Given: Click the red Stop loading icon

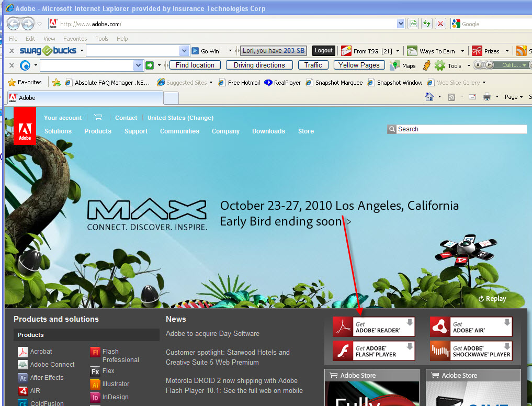Looking at the screenshot, I should (440, 24).
